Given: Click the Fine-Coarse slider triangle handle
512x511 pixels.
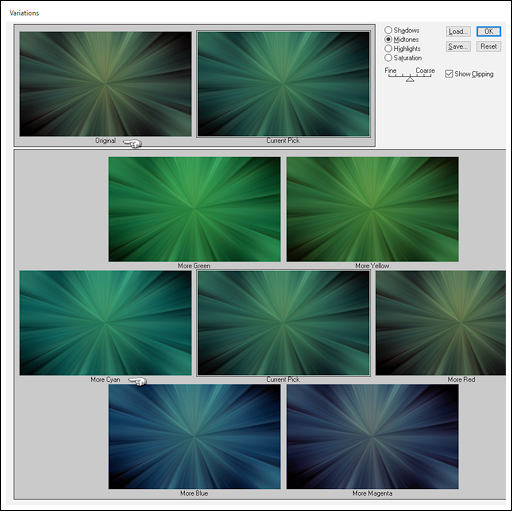Looking at the screenshot, I should coord(410,79).
